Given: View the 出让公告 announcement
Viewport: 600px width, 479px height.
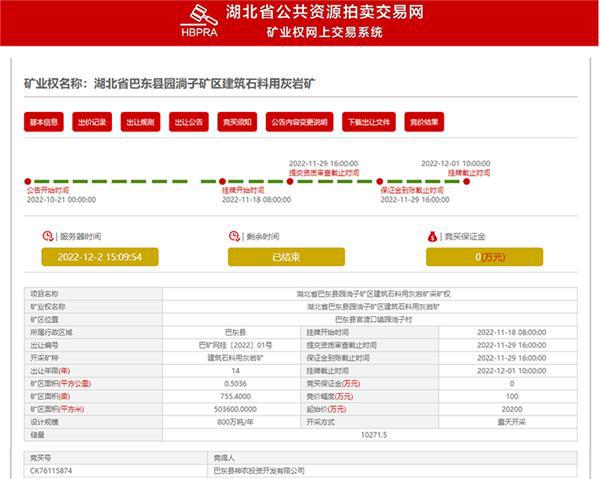Looking at the screenshot, I should (188, 122).
